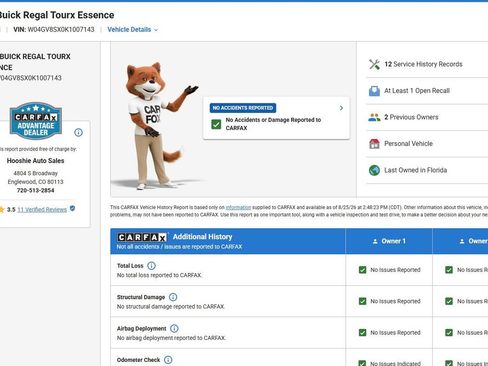Click the Odometer Check row label
Screen dimensions: 488x366
pos(138,360)
